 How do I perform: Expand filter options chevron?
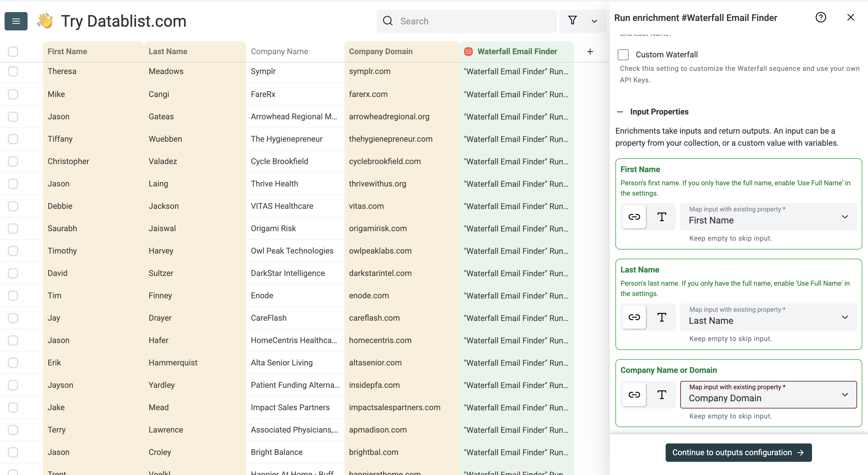pos(594,21)
